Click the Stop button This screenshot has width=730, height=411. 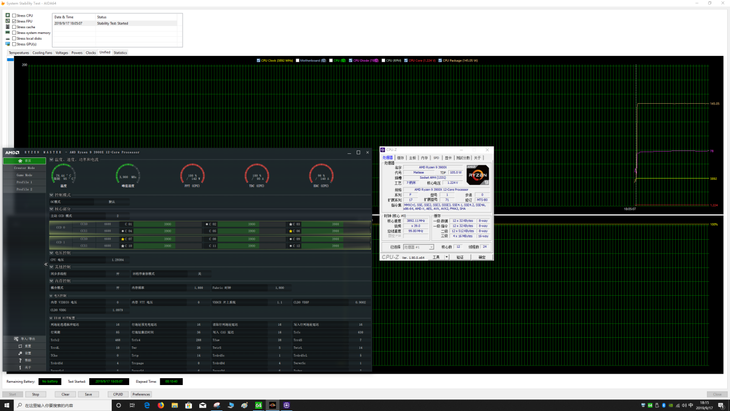[35, 394]
